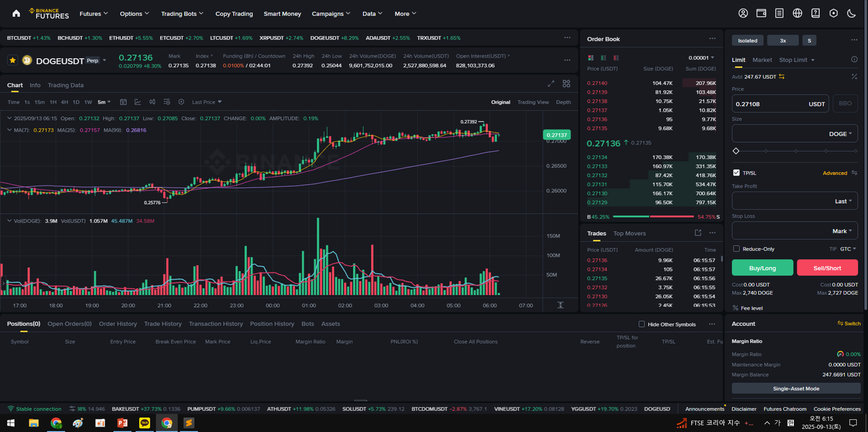The width and height of the screenshot is (868, 432).
Task: Select the Market order tab
Action: click(762, 60)
